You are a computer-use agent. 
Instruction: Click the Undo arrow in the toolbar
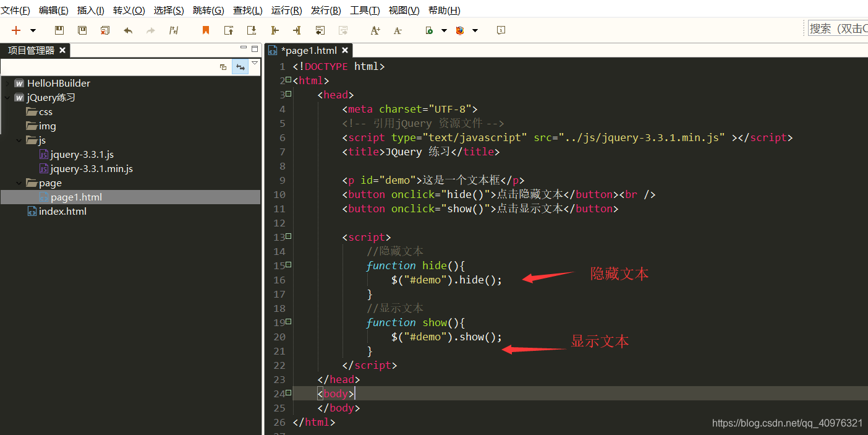click(128, 30)
